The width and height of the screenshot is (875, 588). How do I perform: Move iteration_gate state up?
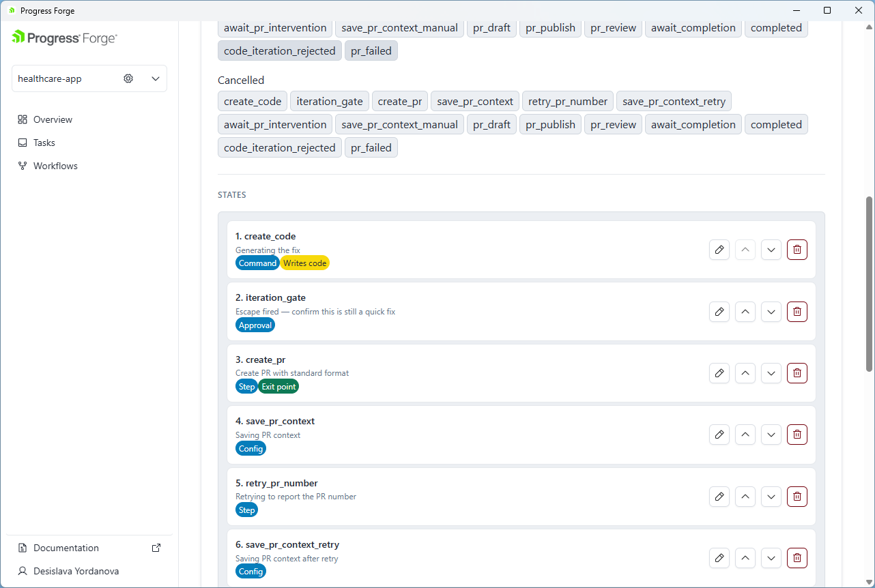click(x=745, y=312)
